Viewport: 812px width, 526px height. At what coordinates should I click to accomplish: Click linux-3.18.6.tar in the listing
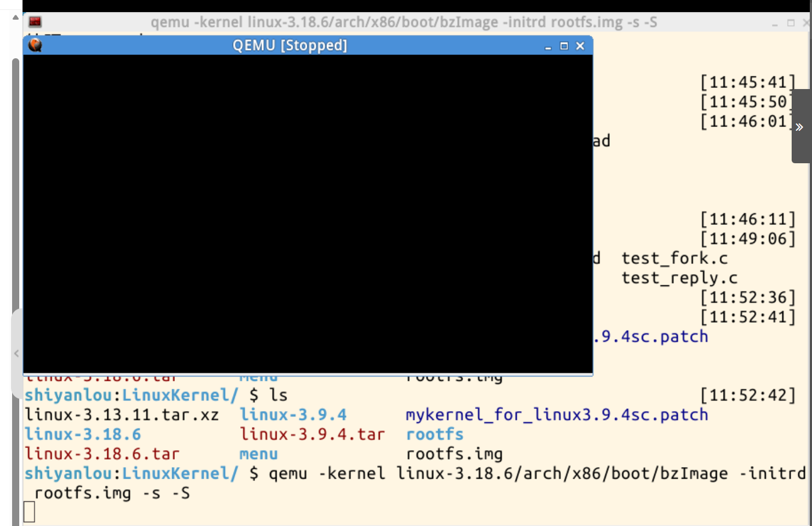coord(102,454)
